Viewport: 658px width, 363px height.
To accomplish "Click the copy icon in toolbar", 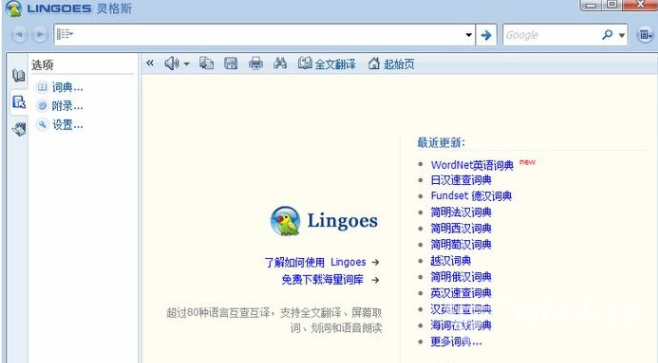I will click(x=206, y=63).
